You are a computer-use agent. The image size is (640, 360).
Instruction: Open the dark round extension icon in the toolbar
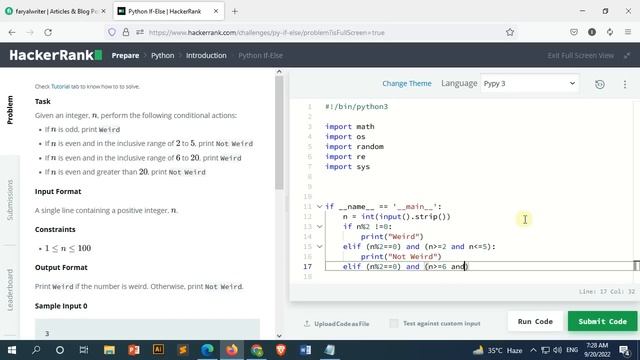click(592, 32)
